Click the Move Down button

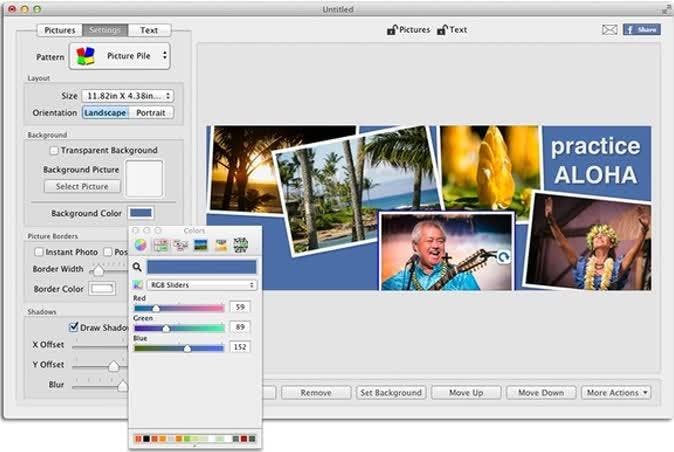point(541,393)
